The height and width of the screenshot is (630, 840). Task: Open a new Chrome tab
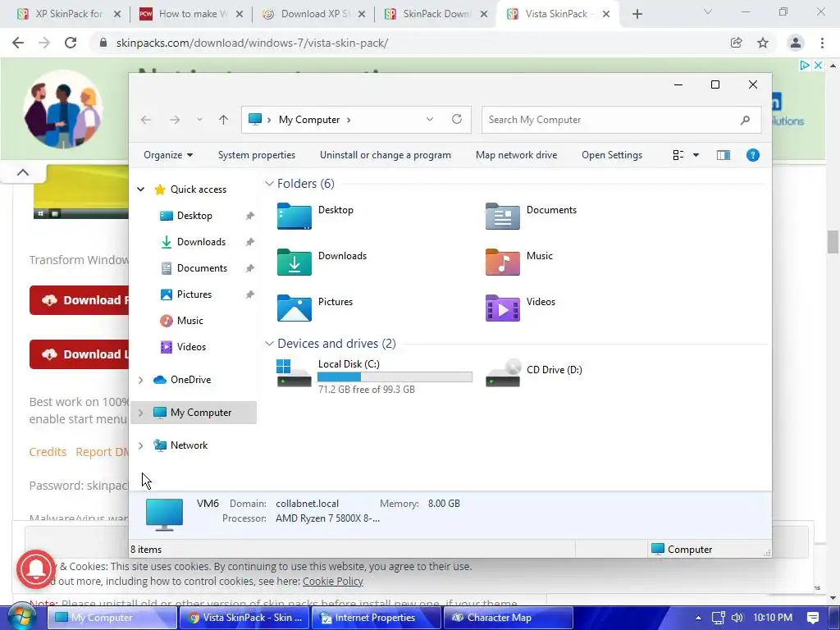637,14
